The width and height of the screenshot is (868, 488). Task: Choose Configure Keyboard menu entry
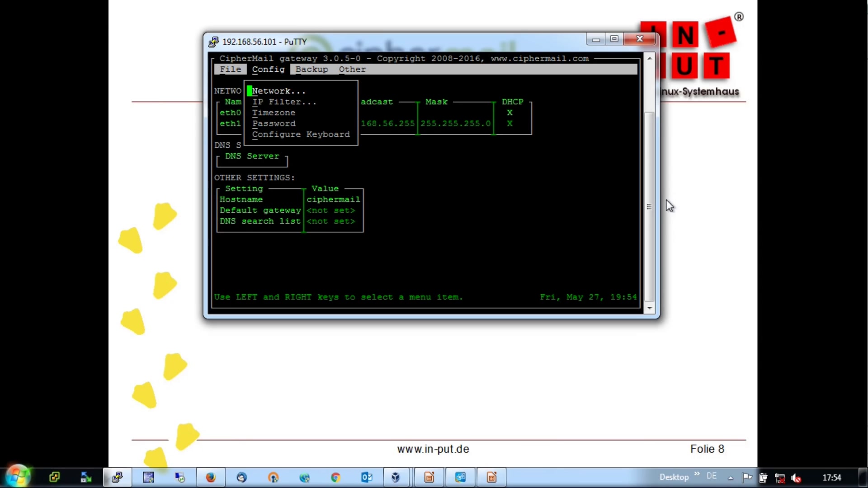301,134
